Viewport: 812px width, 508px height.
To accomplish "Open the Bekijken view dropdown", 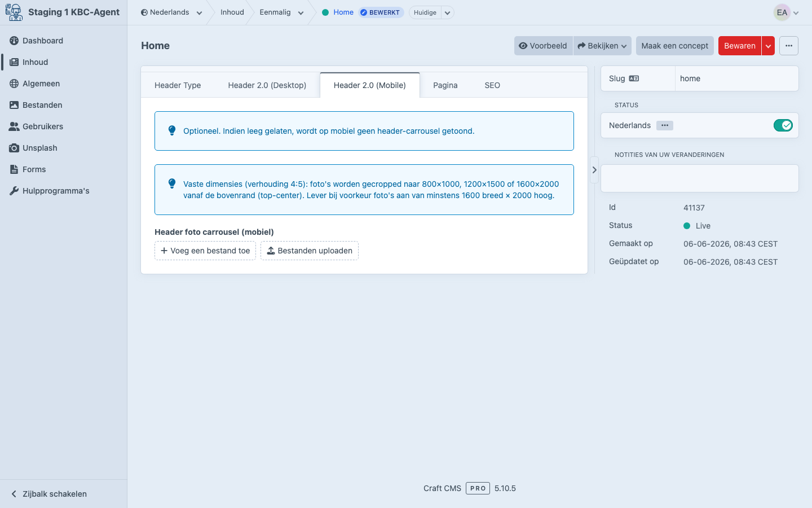I will [602, 46].
